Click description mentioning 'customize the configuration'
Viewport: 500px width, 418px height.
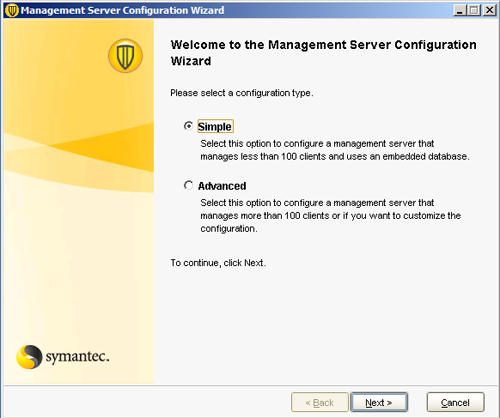click(330, 216)
